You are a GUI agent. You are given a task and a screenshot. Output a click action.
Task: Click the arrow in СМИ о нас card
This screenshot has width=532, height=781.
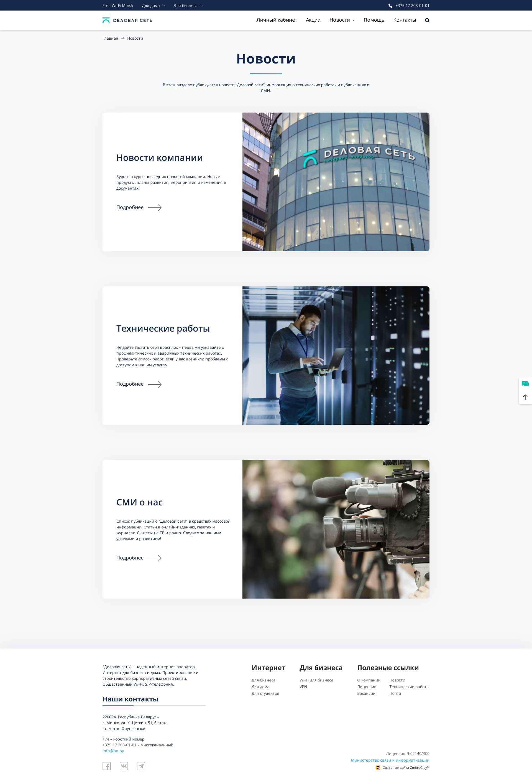155,558
